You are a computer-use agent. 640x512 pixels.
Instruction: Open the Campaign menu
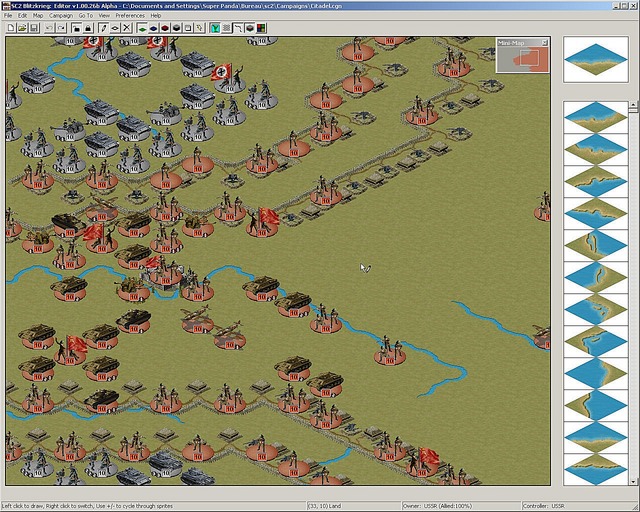click(61, 16)
